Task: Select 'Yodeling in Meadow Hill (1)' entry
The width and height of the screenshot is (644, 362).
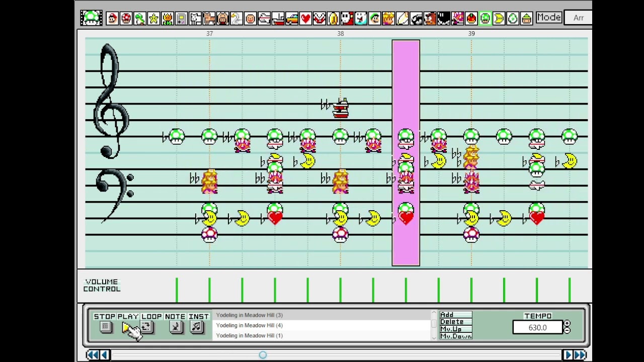Action: click(x=322, y=335)
